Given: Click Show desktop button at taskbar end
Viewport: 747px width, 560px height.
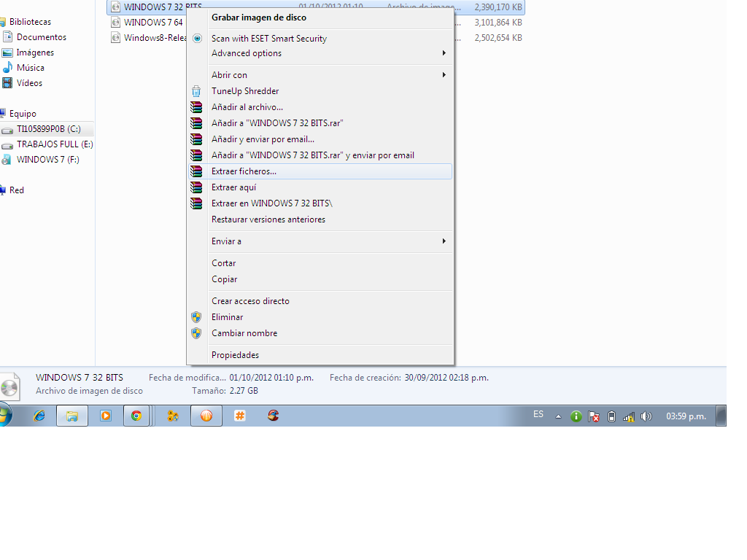Looking at the screenshot, I should point(721,416).
